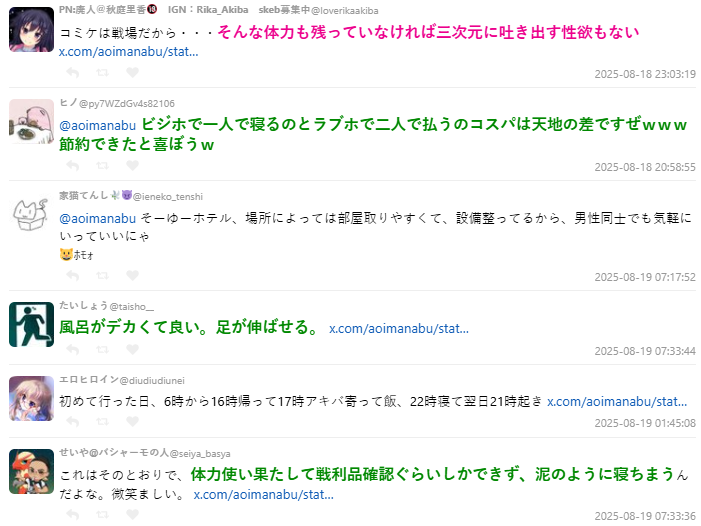Open x.com link in loverikaakiba's tweet
This screenshot has width=701, height=526.
pyautogui.click(x=129, y=52)
